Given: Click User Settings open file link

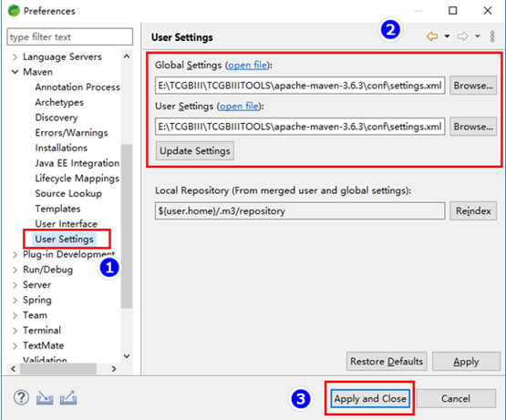Looking at the screenshot, I should (239, 106).
